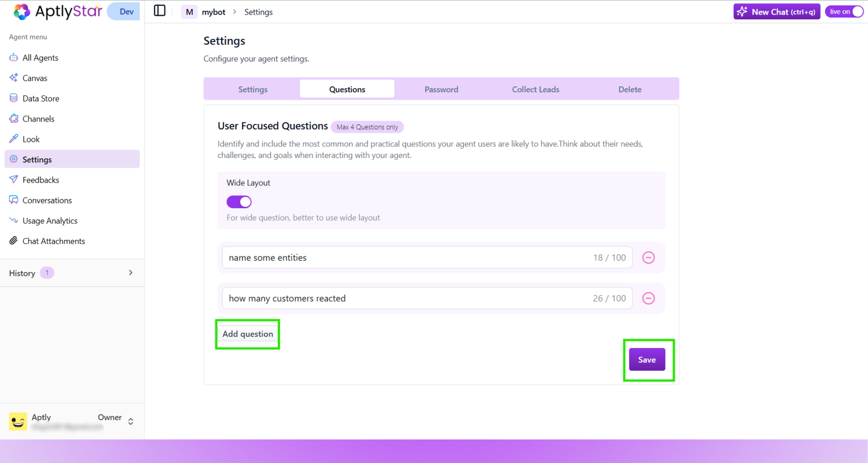View Feedbacks in the sidebar
Viewport: 868px width, 463px height.
point(41,179)
